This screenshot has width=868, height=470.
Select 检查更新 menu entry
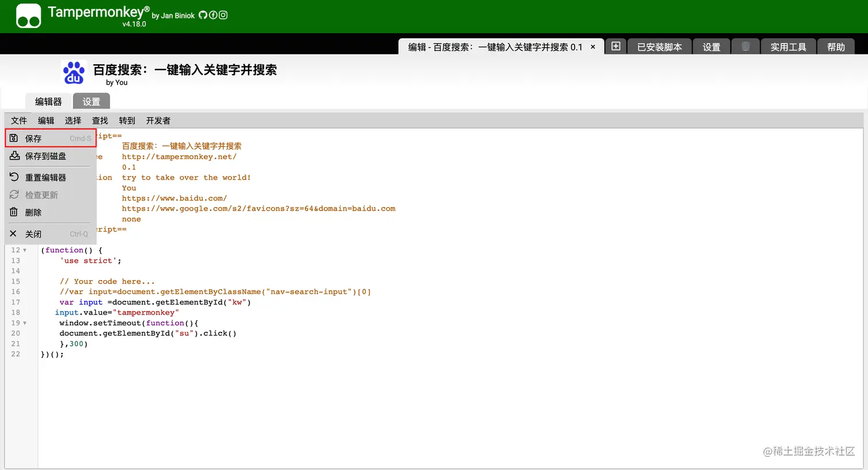(51, 195)
